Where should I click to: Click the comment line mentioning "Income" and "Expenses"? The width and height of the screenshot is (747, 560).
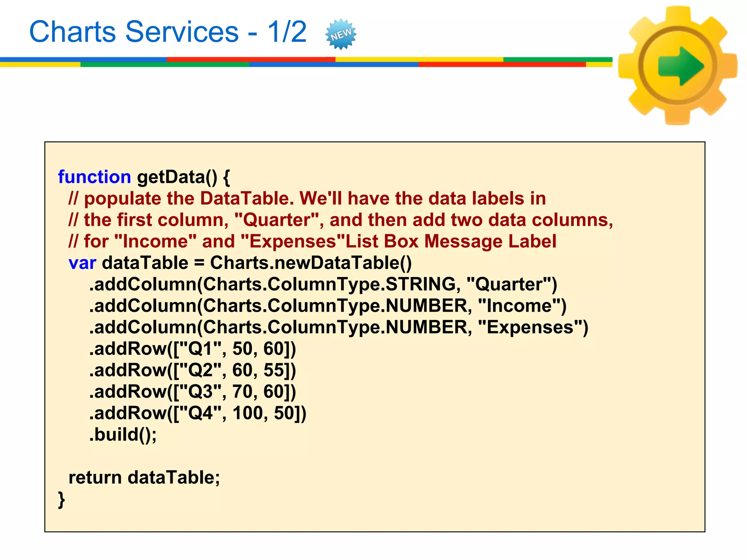[312, 242]
